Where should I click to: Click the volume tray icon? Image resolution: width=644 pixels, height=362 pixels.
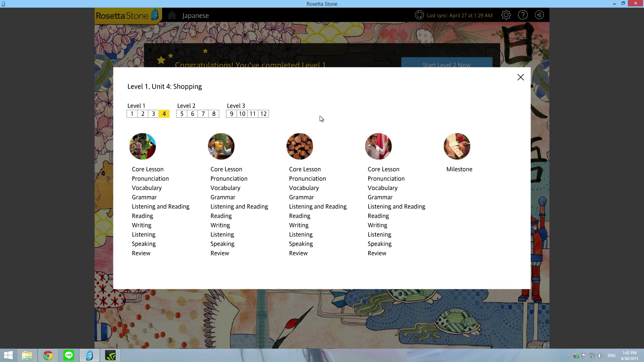coord(600,356)
